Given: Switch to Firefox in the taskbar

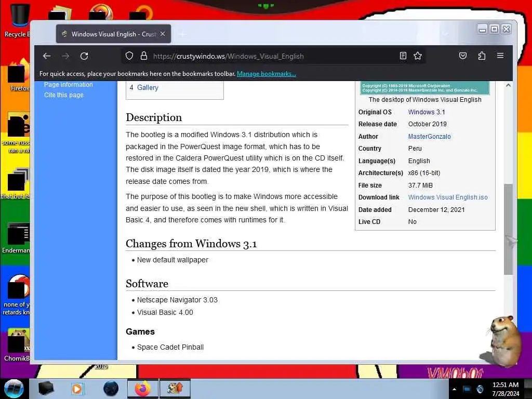Looking at the screenshot, I should [x=143, y=389].
